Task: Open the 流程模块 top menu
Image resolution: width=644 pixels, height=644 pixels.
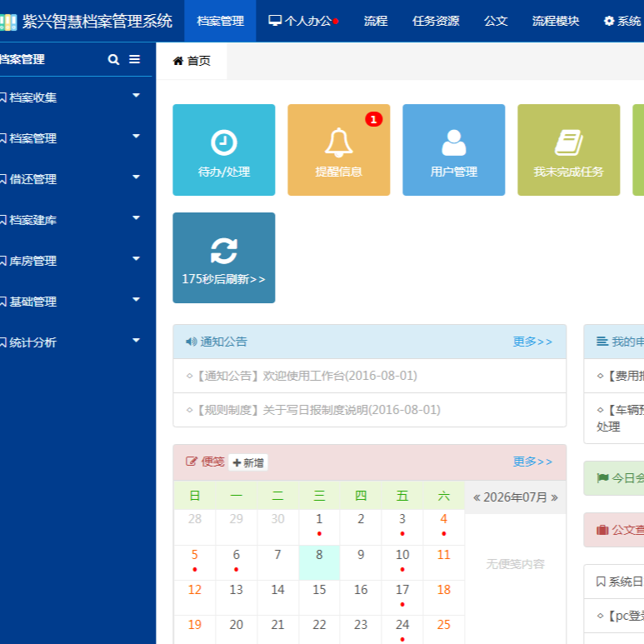Action: point(556,21)
